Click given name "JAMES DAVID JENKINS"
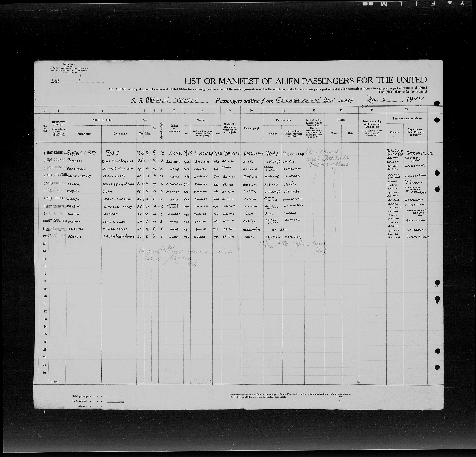This screenshot has width=476, height=457. click(x=118, y=161)
